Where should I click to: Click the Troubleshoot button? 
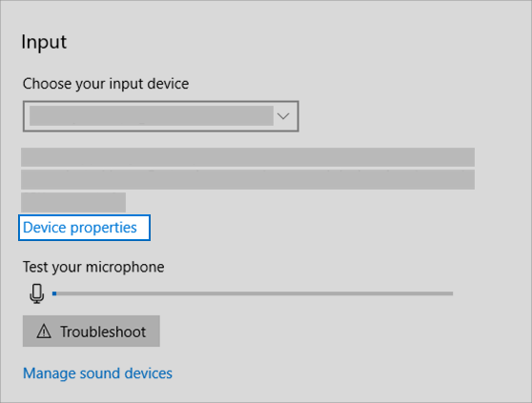[92, 332]
